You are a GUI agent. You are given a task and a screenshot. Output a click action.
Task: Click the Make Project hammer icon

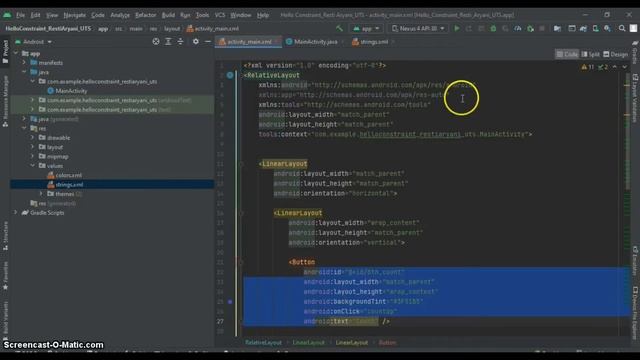click(x=339, y=29)
